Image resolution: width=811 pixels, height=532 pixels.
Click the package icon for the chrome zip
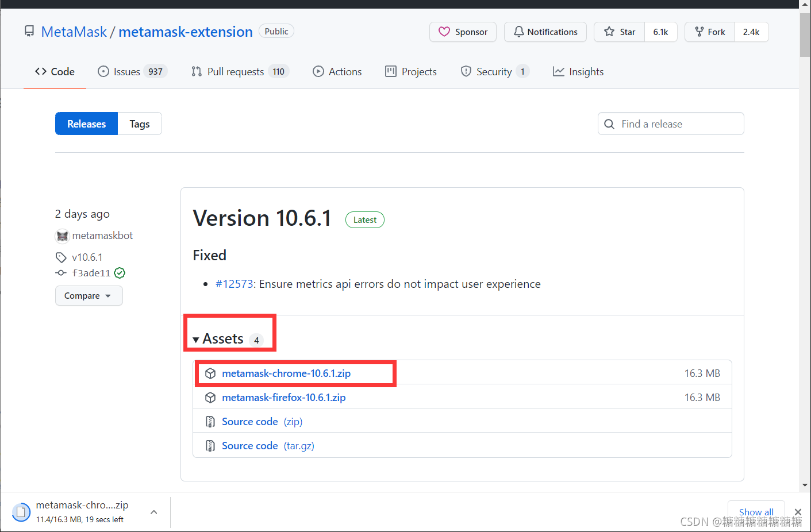pyautogui.click(x=210, y=373)
